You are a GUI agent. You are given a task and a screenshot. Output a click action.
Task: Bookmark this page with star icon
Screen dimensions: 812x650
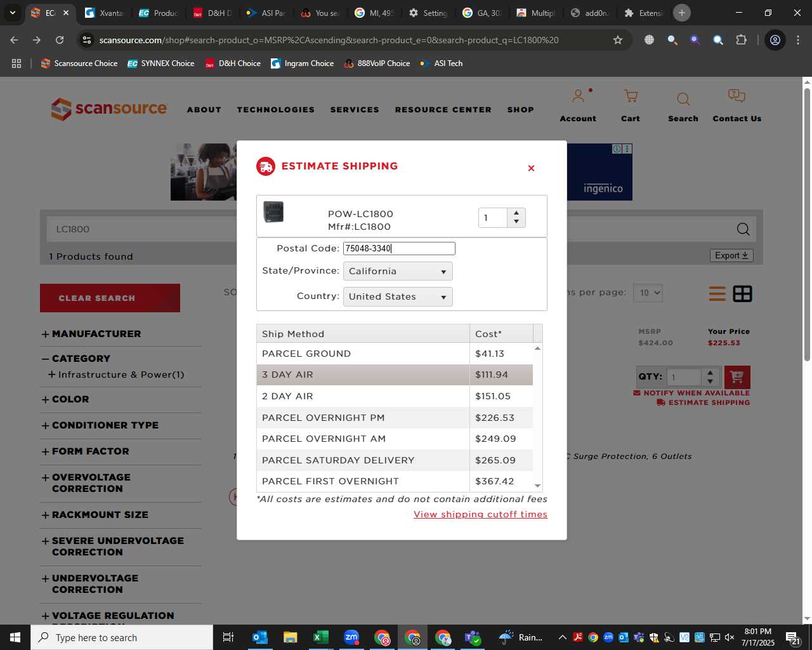pyautogui.click(x=618, y=40)
